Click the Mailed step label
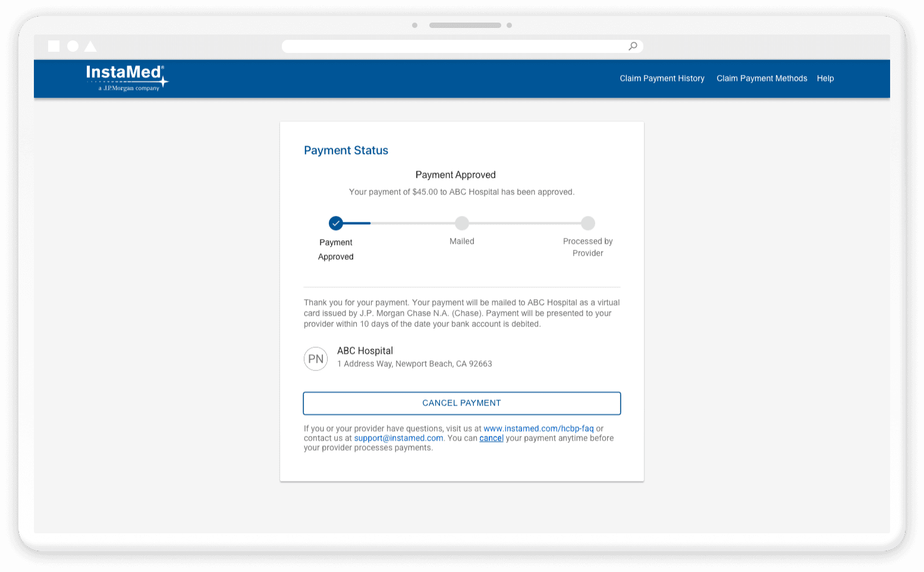924x572 pixels. pos(462,241)
